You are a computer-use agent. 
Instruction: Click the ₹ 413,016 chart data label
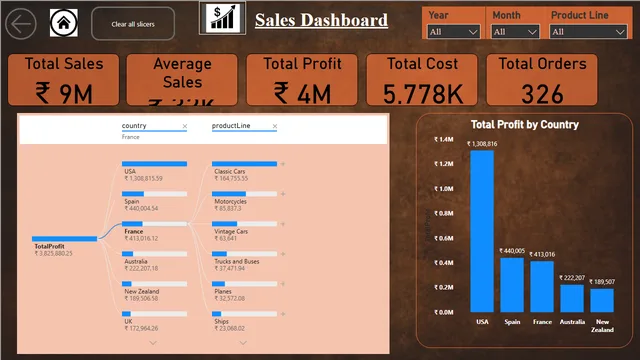pyautogui.click(x=542, y=254)
